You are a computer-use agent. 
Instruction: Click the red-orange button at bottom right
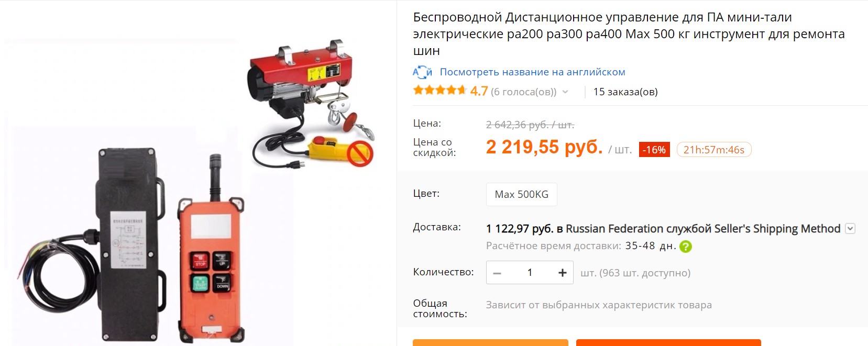pyautogui.click(x=668, y=343)
